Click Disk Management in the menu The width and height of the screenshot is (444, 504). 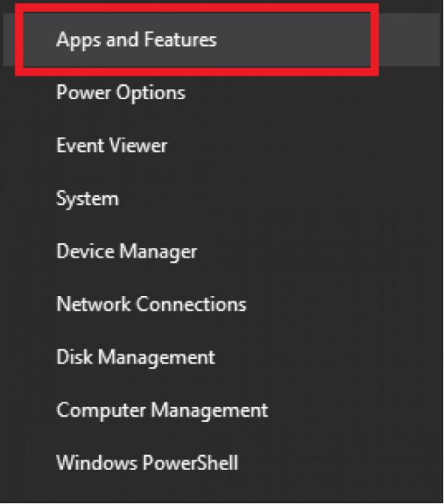(x=135, y=357)
